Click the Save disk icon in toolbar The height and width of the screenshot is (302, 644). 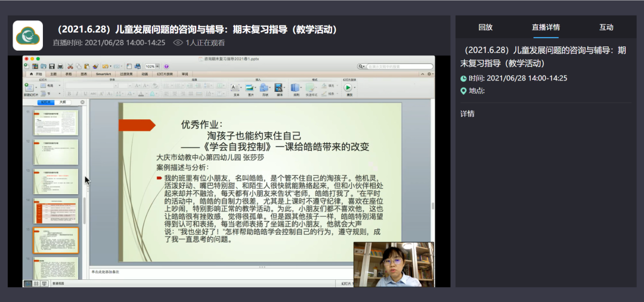pos(52,66)
